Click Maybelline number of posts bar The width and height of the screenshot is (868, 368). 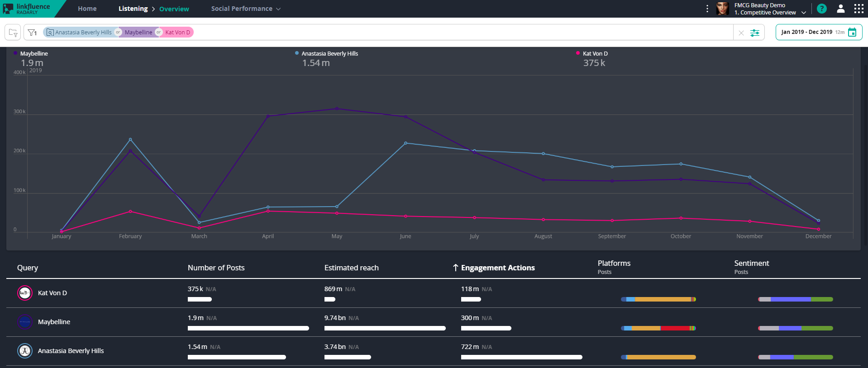click(248, 328)
